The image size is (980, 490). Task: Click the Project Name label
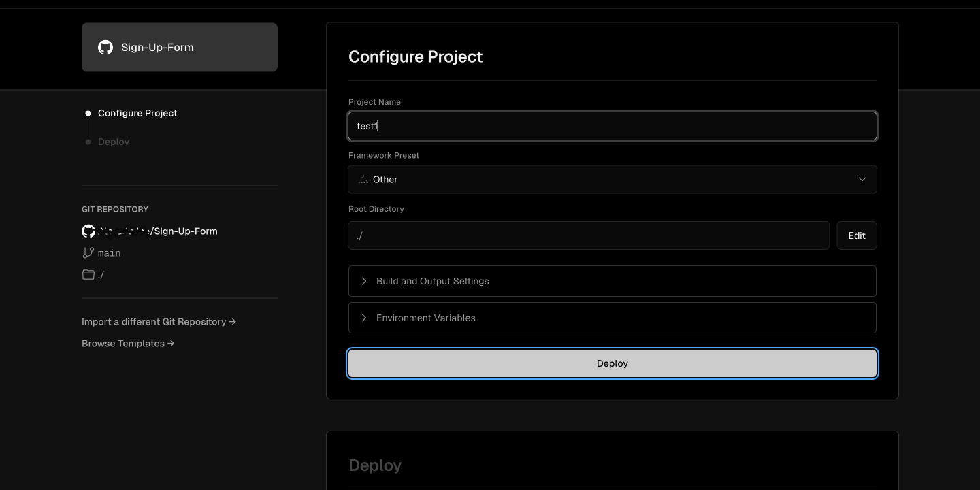pyautogui.click(x=374, y=102)
